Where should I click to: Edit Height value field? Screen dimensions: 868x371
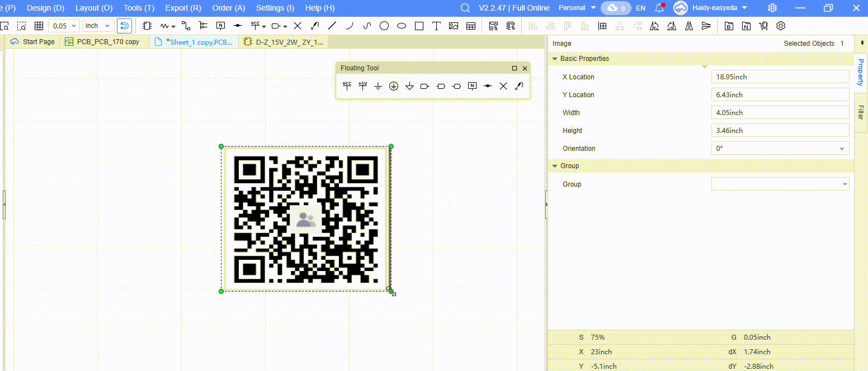tap(780, 131)
